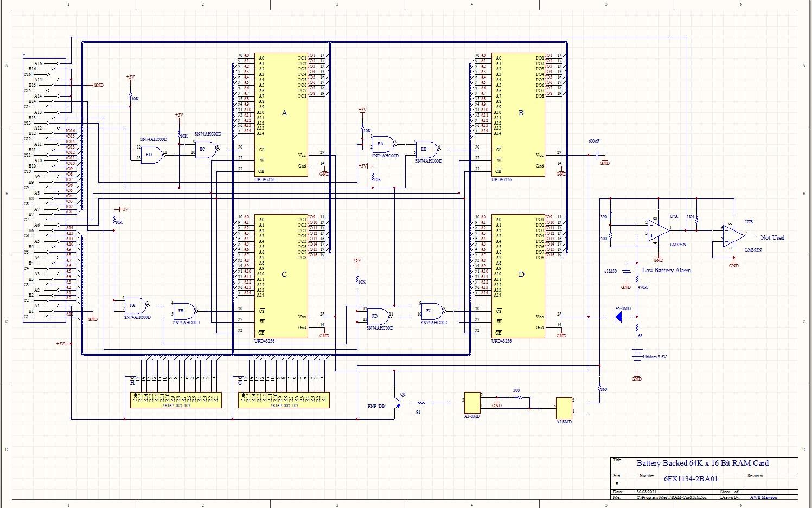
Task: Click the 'LM393N' label below U?B
Action: [x=753, y=250]
